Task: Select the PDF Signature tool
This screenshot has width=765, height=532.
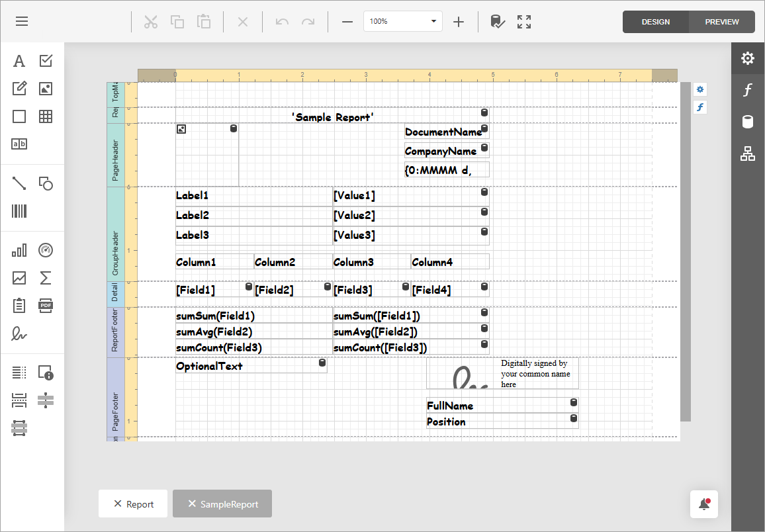Action: (19, 333)
